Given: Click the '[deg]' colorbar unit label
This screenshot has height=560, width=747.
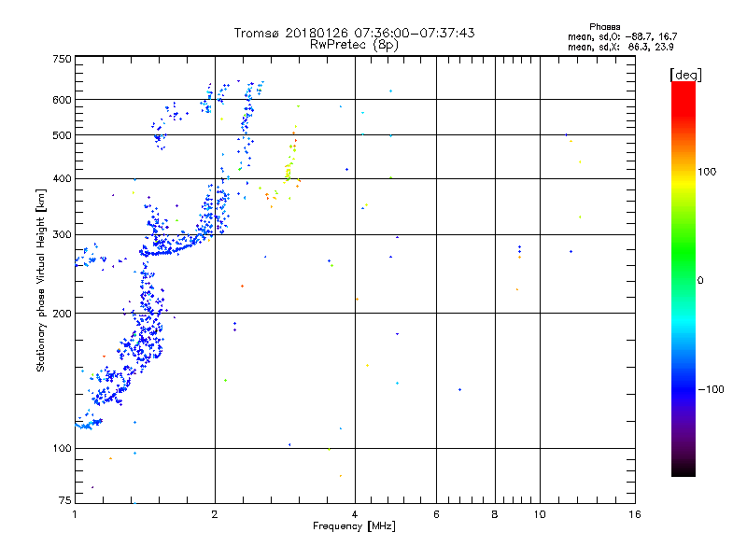Looking at the screenshot, I should click(x=685, y=75).
